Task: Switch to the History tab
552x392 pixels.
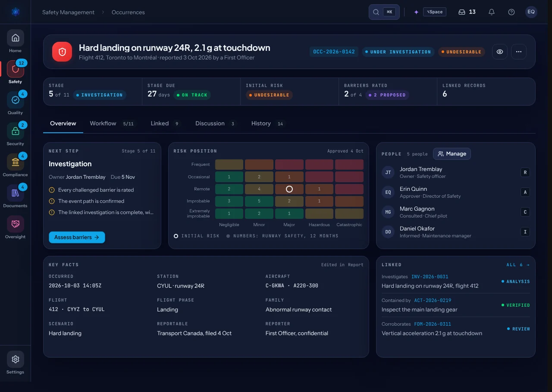Action: point(268,124)
